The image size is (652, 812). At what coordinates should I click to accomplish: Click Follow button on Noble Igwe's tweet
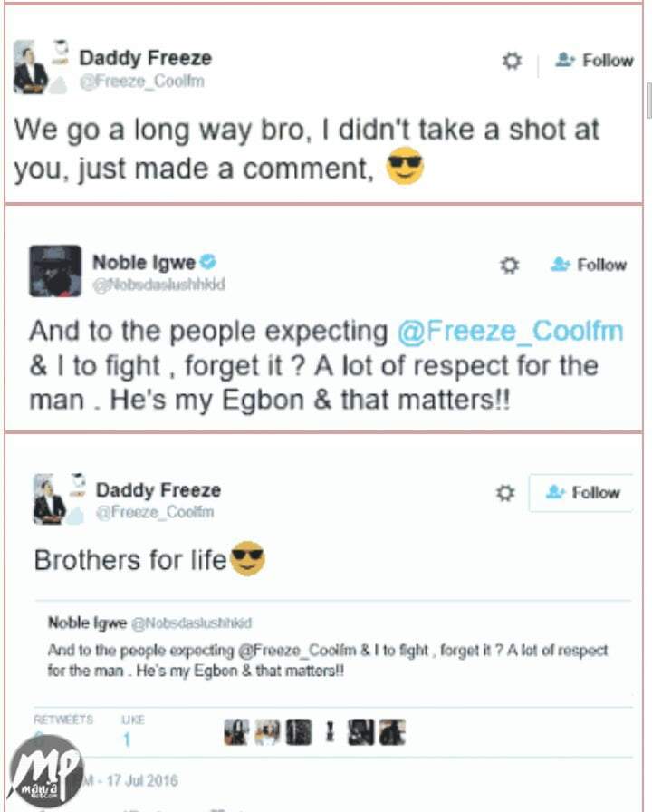(x=590, y=266)
